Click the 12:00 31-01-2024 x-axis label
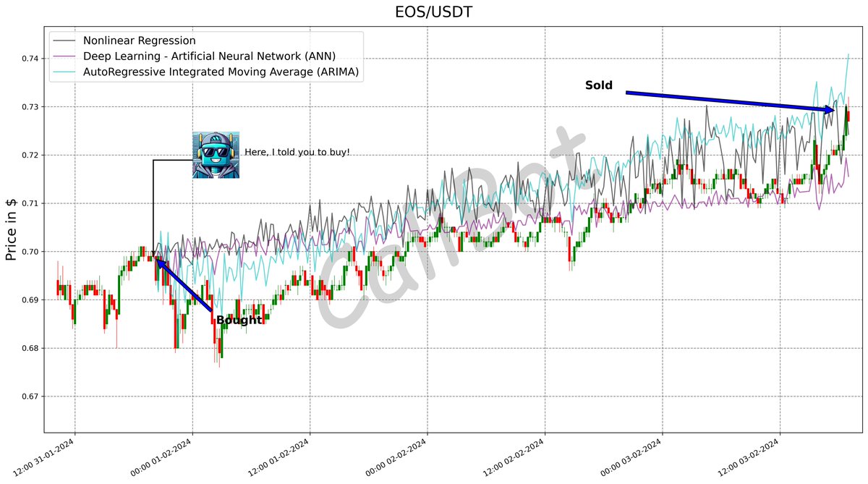Screen dimensions: 868x484 click(x=45, y=457)
